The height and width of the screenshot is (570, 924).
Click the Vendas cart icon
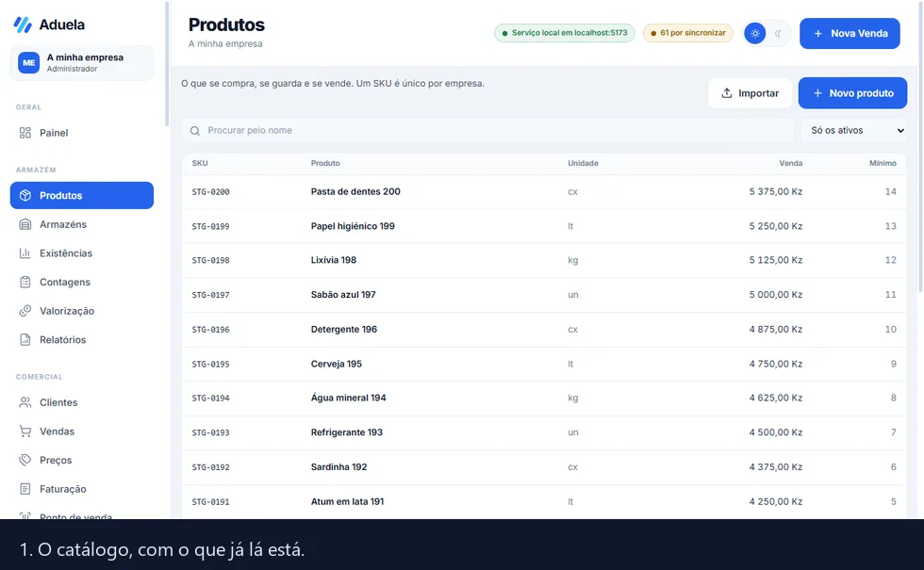point(25,432)
